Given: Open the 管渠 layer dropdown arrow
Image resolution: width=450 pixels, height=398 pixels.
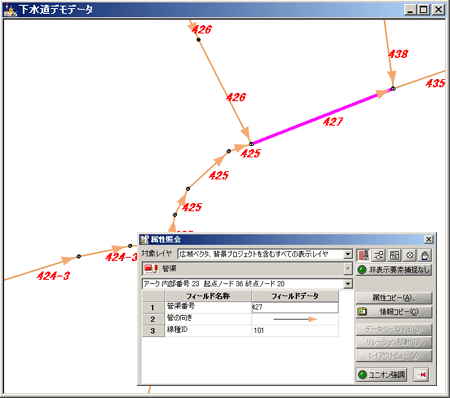Looking at the screenshot, I should [x=348, y=269].
